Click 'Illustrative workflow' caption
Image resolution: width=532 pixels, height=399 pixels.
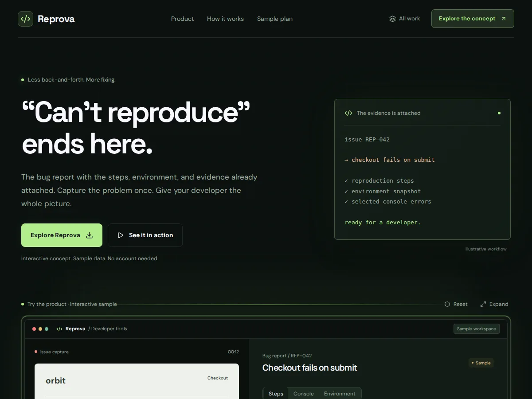pyautogui.click(x=486, y=249)
